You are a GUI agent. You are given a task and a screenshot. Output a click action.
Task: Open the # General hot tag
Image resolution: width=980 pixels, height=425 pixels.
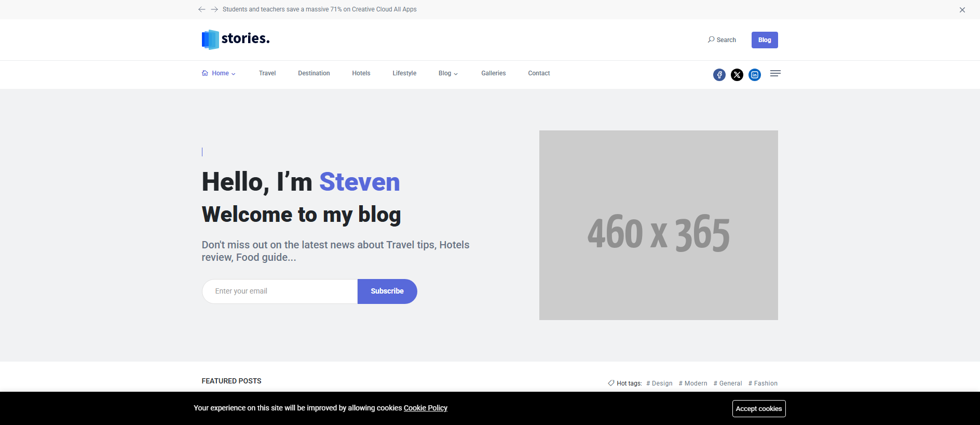pyautogui.click(x=728, y=383)
